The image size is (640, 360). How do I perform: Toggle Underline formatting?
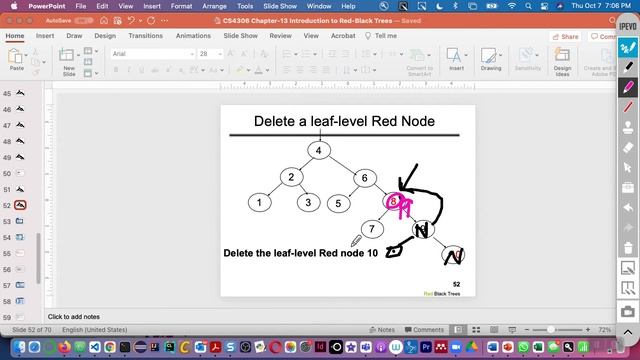(142, 70)
